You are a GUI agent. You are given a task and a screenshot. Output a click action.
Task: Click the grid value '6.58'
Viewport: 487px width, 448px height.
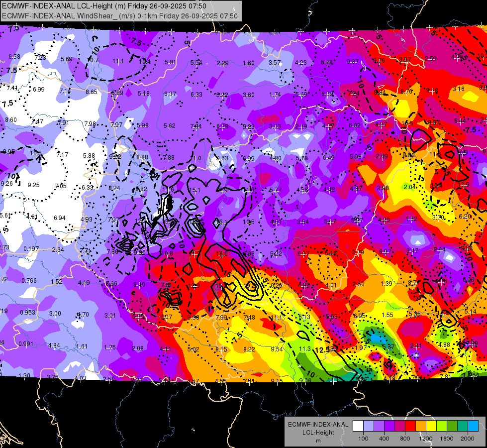click(14, 57)
